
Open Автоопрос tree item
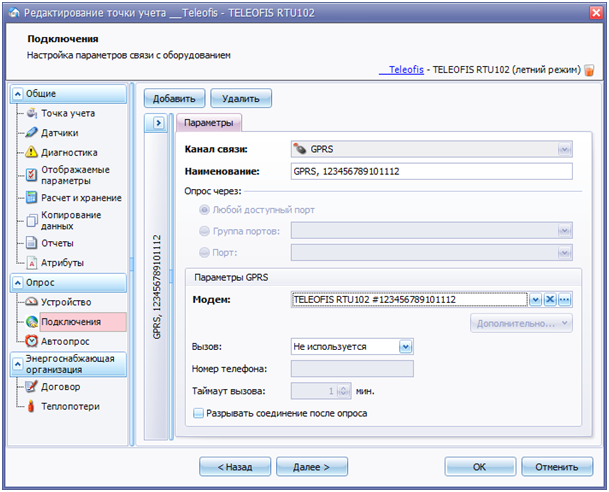pyautogui.click(x=65, y=342)
